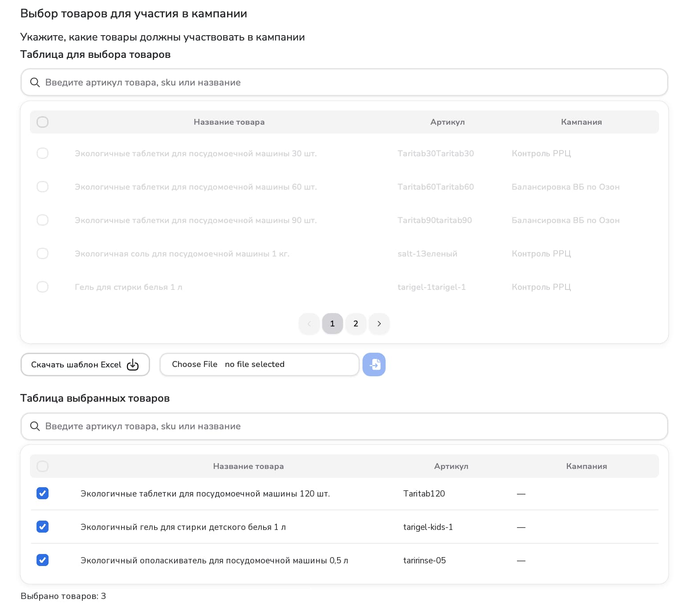Click Контроль РРЦ in the Taritab30Taritab30 row

pyautogui.click(x=541, y=154)
